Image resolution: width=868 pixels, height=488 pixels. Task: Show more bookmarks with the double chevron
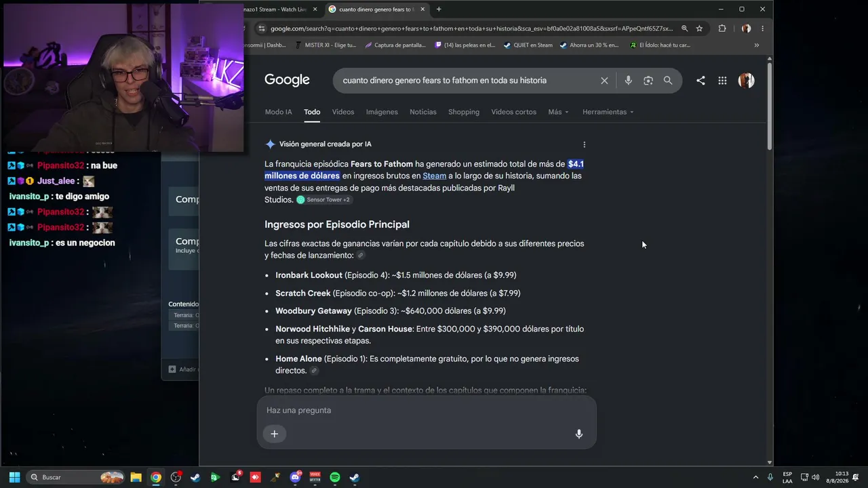[x=757, y=45]
